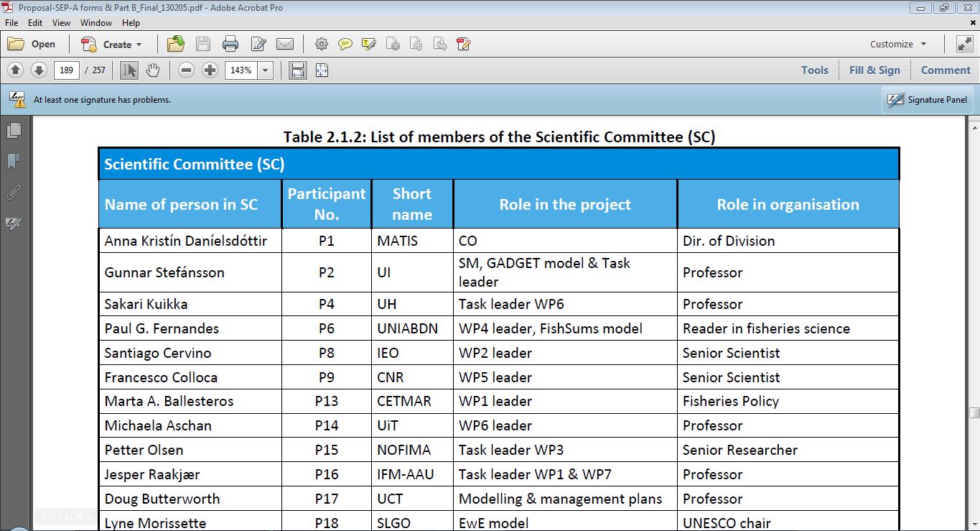The image size is (980, 531).
Task: Print the document with the printer icon
Action: point(230,44)
